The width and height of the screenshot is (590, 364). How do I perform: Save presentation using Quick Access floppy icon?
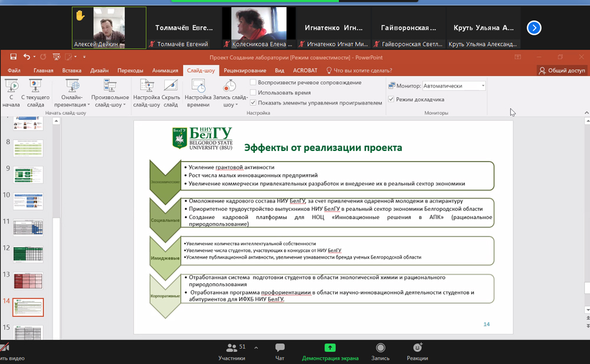pos(13,57)
